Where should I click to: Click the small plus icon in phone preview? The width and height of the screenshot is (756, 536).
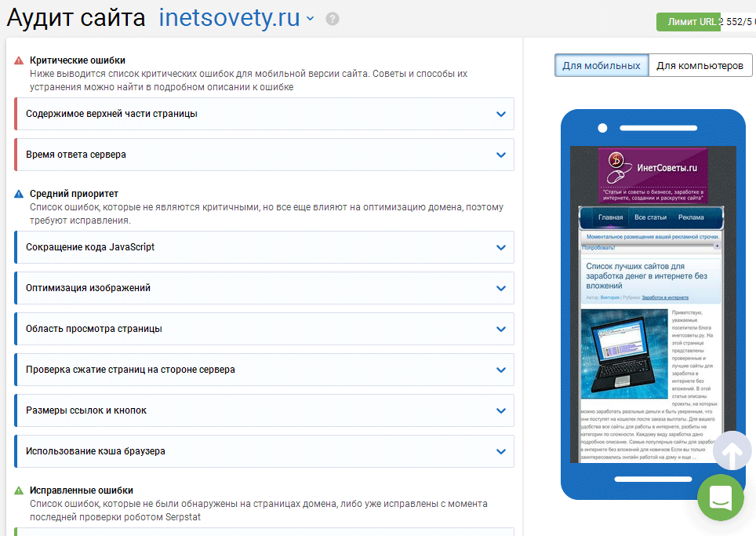click(716, 246)
